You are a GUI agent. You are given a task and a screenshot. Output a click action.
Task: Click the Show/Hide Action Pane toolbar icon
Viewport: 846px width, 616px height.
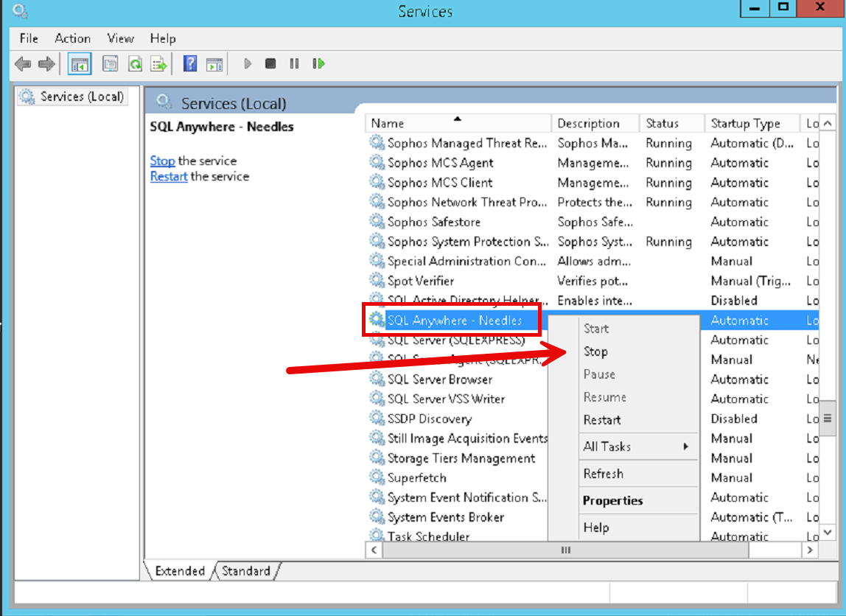(x=214, y=64)
